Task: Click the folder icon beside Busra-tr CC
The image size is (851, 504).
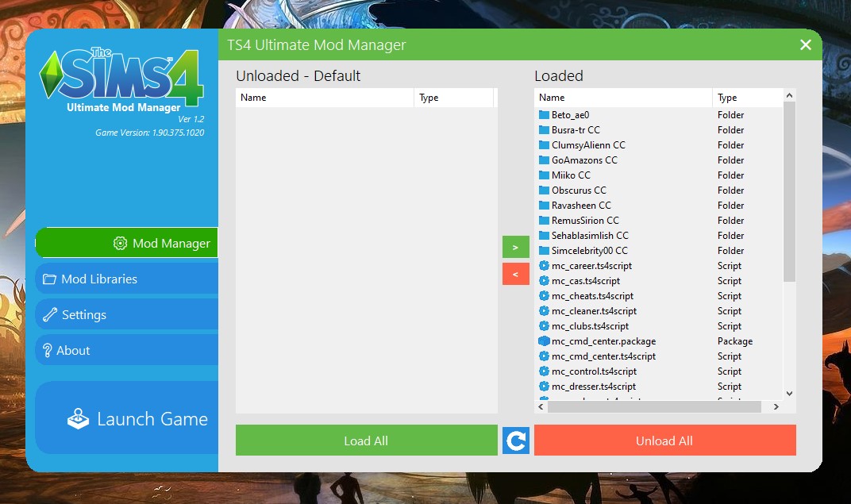Action: (x=544, y=130)
